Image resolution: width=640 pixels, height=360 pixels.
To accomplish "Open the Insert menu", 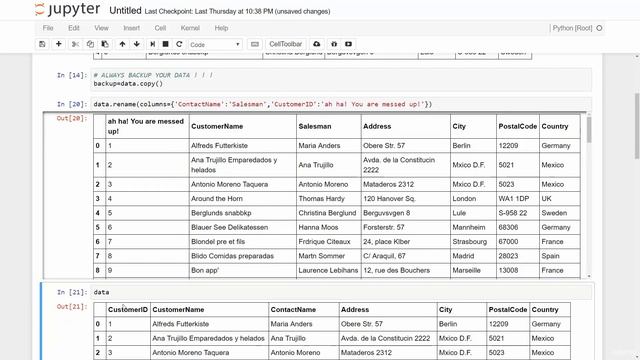I will (x=131, y=28).
